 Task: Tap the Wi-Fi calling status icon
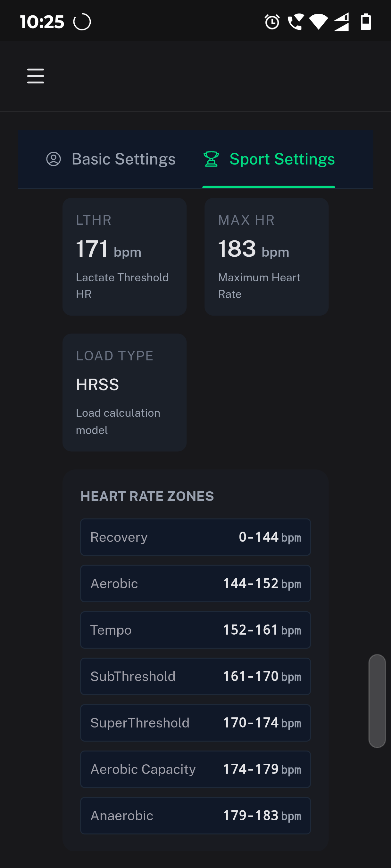(295, 22)
